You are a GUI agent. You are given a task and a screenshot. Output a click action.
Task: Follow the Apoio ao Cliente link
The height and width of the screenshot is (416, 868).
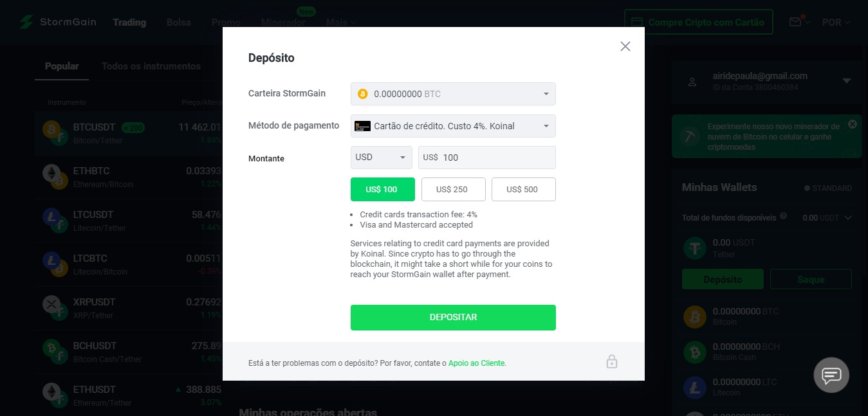coord(477,363)
